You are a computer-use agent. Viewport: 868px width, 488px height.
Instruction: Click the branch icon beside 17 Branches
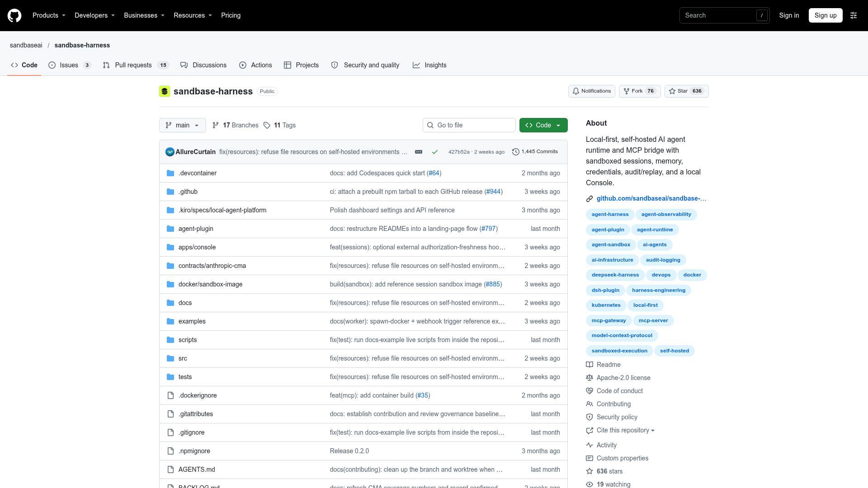click(216, 125)
